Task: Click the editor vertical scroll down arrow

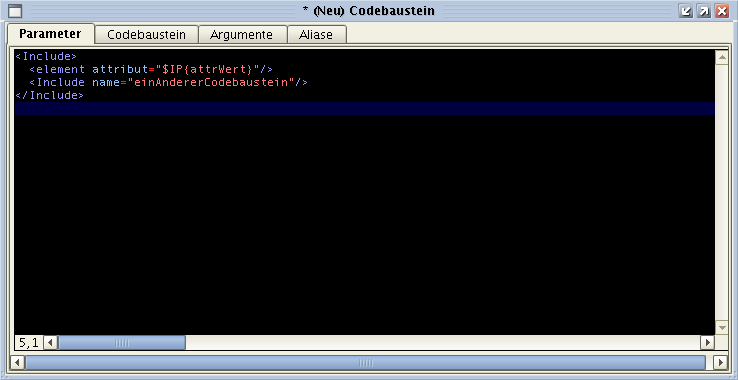Action: tap(722, 327)
